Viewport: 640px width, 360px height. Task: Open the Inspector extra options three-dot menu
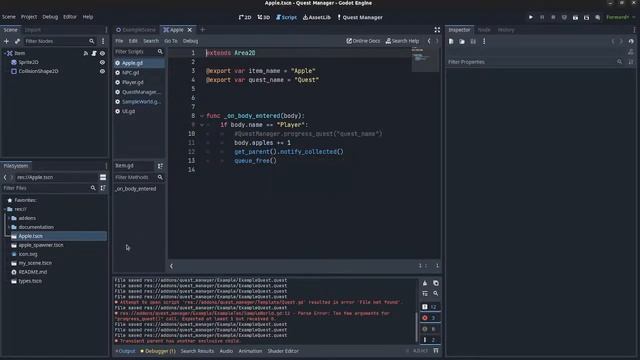coord(484,41)
